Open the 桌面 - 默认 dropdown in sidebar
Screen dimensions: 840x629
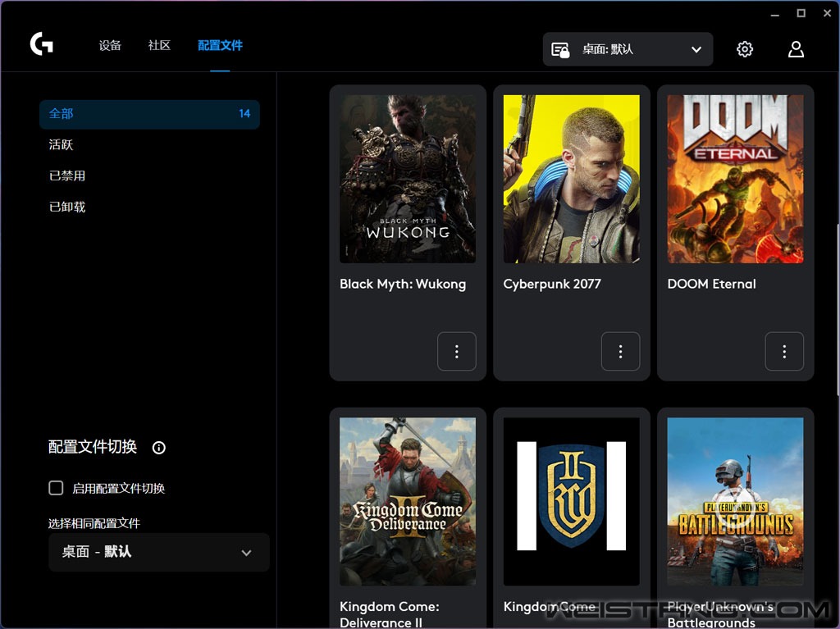pos(158,552)
